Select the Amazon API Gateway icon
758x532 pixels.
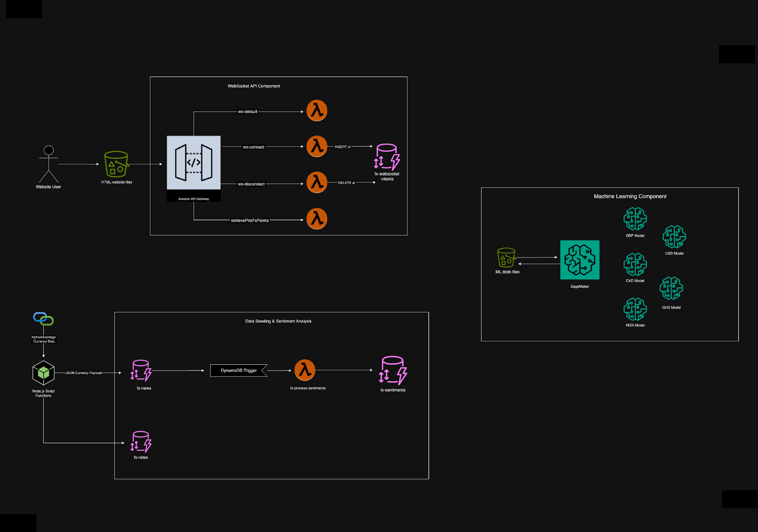193,163
